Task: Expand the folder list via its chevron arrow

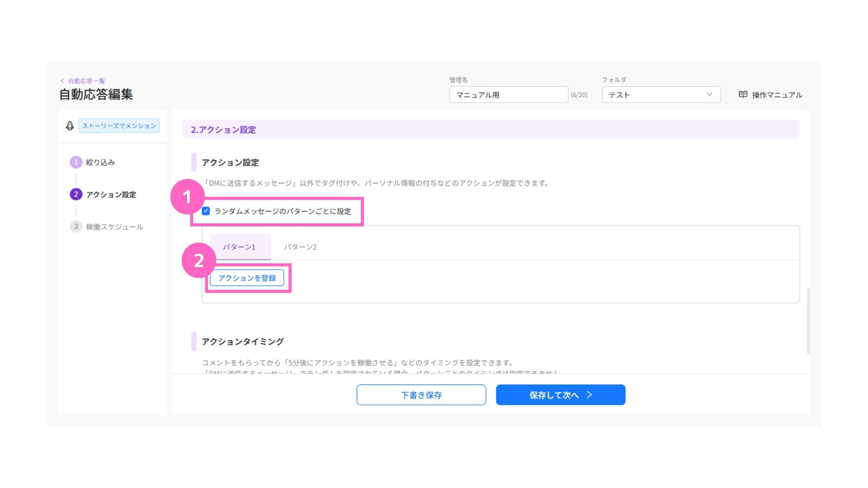Action: click(x=709, y=94)
